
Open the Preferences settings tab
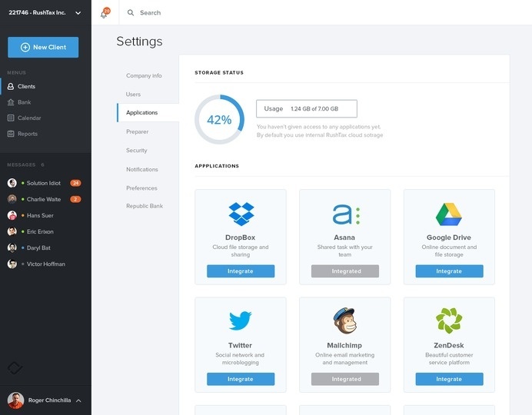(x=141, y=188)
